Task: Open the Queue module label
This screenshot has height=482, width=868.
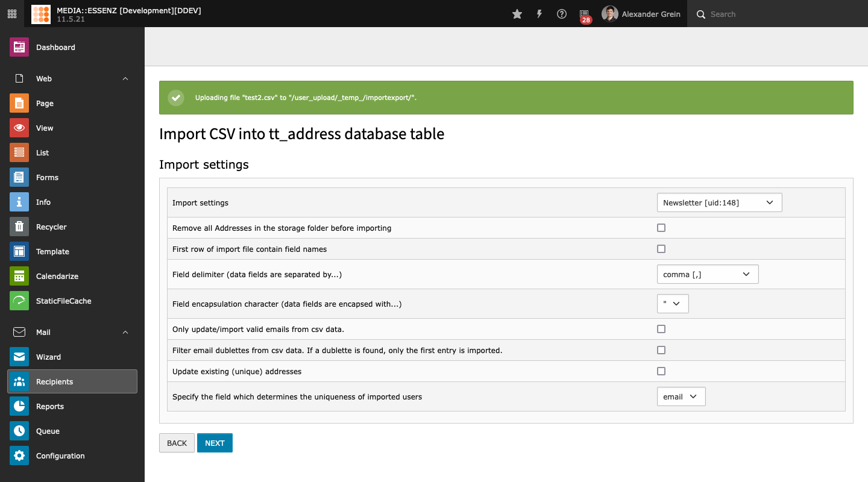Action: point(48,431)
